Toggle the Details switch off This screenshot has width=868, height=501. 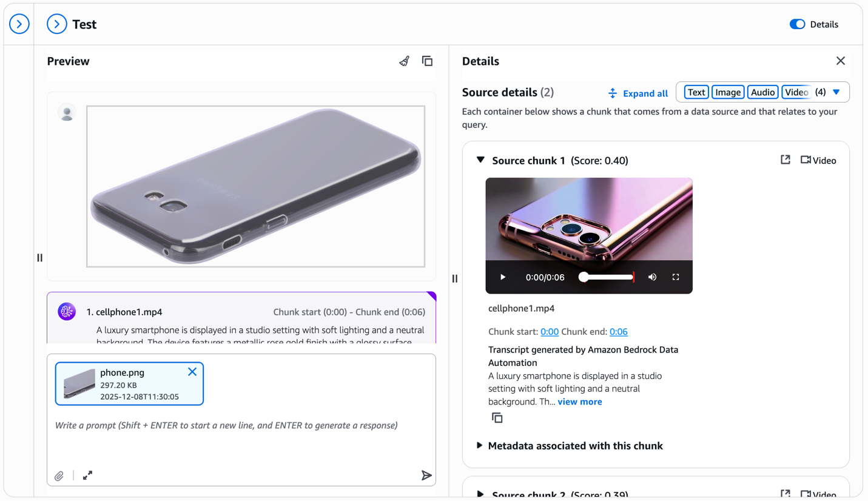pos(797,24)
